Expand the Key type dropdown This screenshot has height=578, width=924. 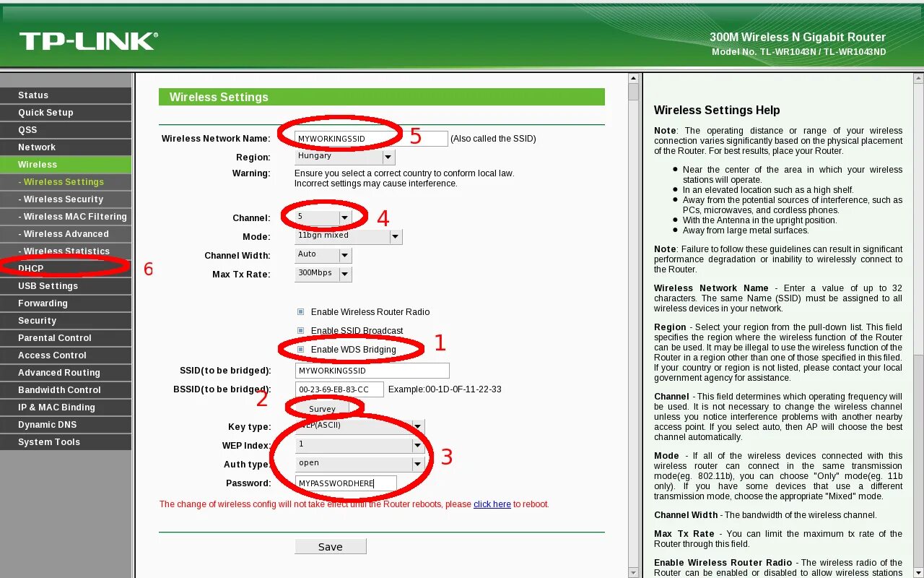[360, 426]
